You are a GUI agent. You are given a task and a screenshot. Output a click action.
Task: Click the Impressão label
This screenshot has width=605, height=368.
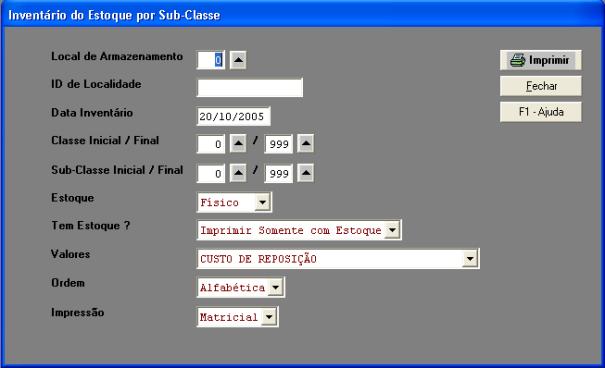(78, 312)
